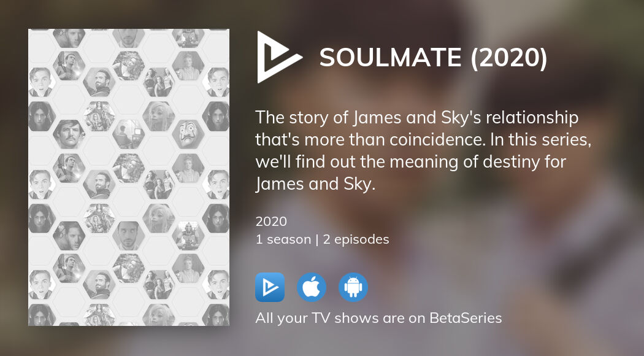Screen dimensions: 644x356
Task: Click the 'All your TV shows are on BetaSeries' text
Action: (x=378, y=318)
